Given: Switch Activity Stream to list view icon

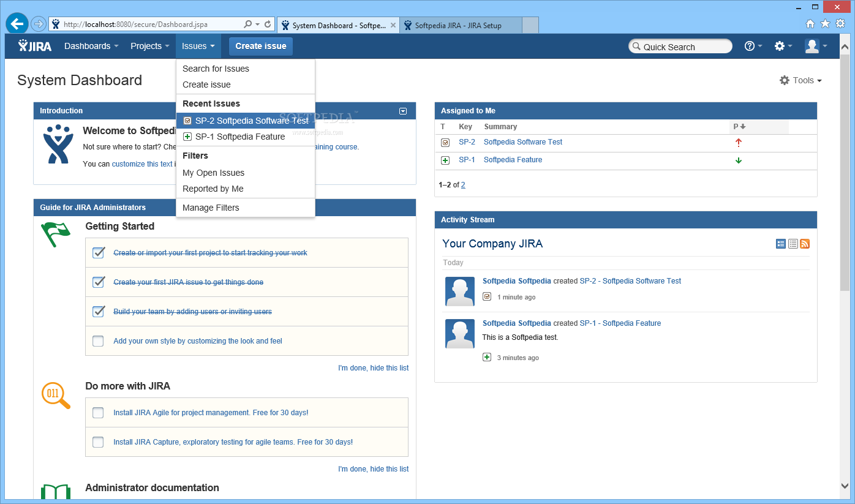Looking at the screenshot, I should click(793, 244).
